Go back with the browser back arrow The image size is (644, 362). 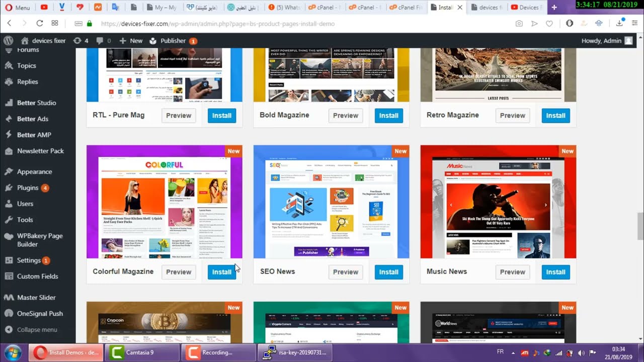coord(9,23)
